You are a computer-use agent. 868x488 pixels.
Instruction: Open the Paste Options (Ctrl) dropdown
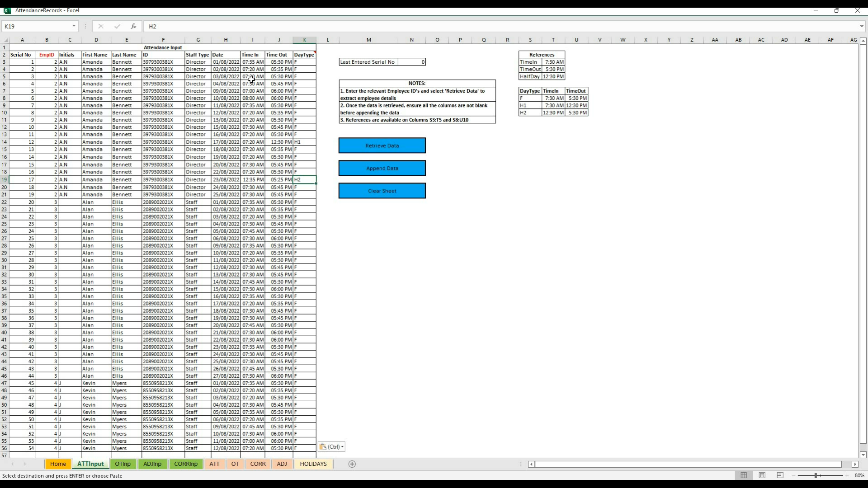coord(332,447)
